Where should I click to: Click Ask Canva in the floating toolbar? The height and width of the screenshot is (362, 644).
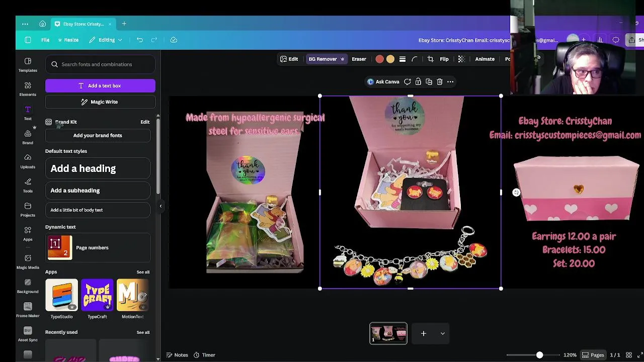(x=383, y=81)
